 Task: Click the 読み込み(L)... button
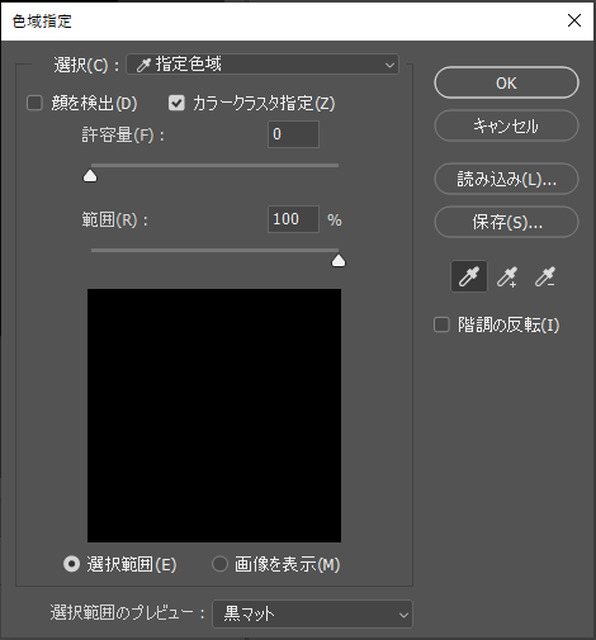[x=506, y=179]
